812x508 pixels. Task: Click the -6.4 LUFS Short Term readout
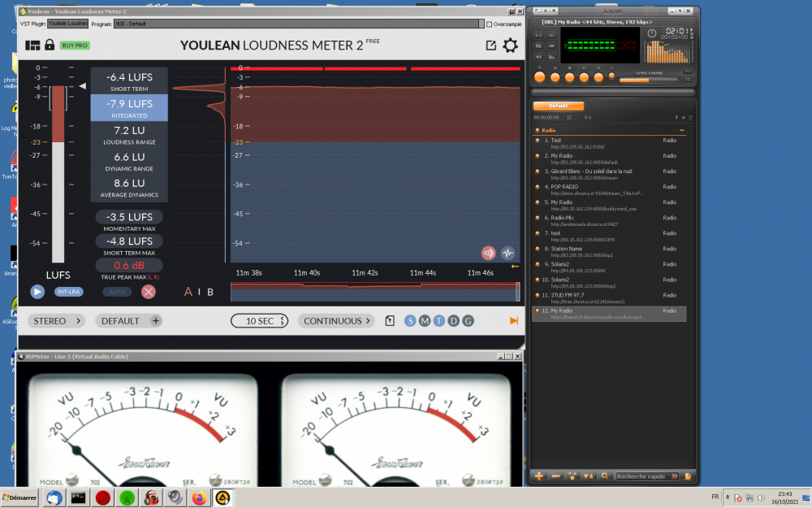click(x=129, y=81)
